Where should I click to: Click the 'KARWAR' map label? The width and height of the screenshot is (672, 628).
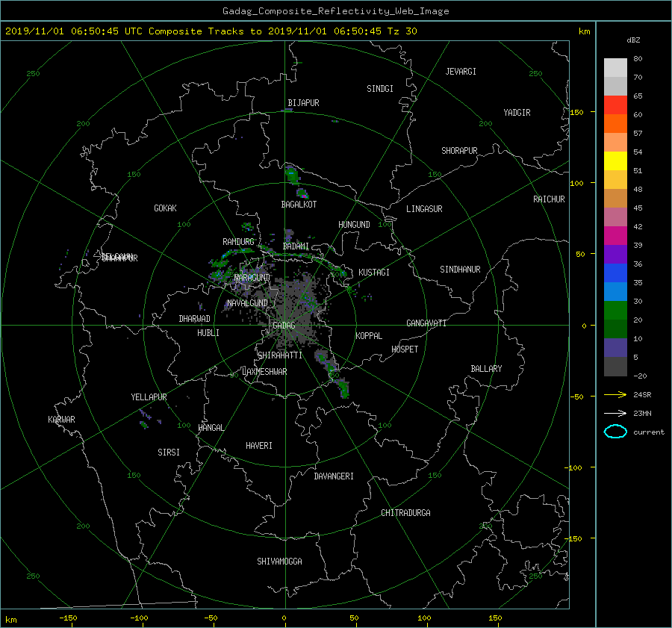tap(61, 420)
